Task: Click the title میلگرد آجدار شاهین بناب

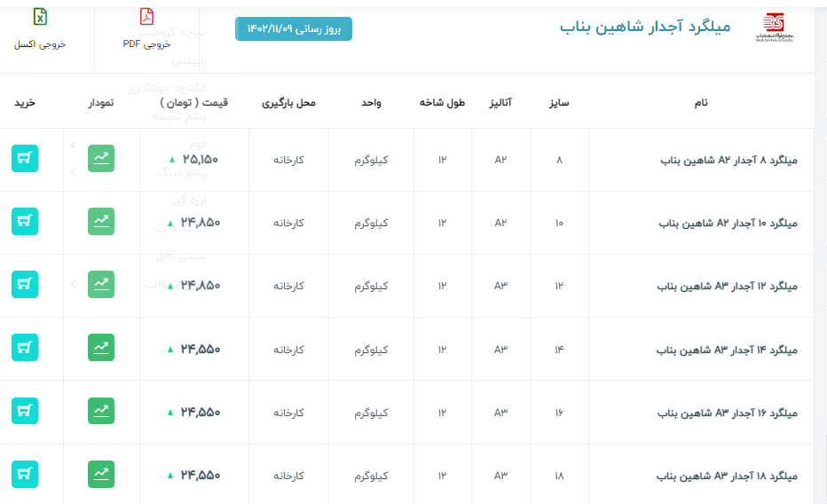Action: coord(644,27)
